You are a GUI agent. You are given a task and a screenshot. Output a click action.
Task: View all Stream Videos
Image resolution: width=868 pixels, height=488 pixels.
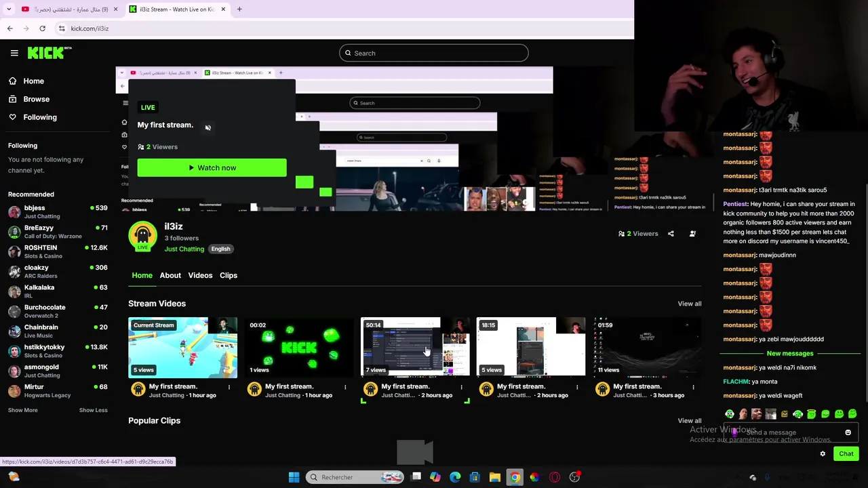pyautogui.click(x=689, y=304)
